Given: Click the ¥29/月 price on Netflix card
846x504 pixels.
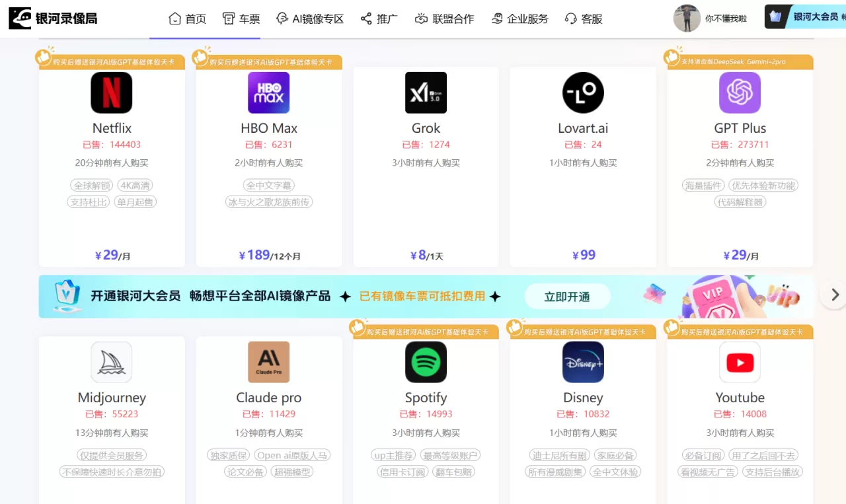Looking at the screenshot, I should pos(112,255).
